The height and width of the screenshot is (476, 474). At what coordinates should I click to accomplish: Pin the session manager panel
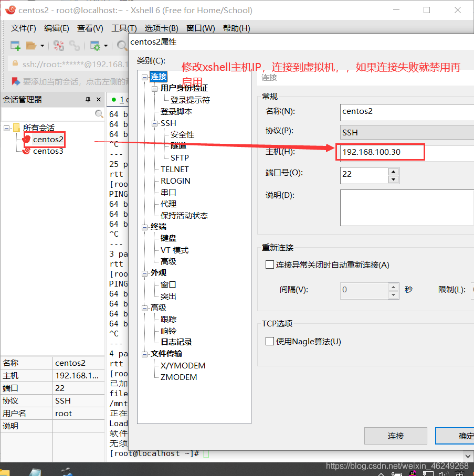click(88, 99)
